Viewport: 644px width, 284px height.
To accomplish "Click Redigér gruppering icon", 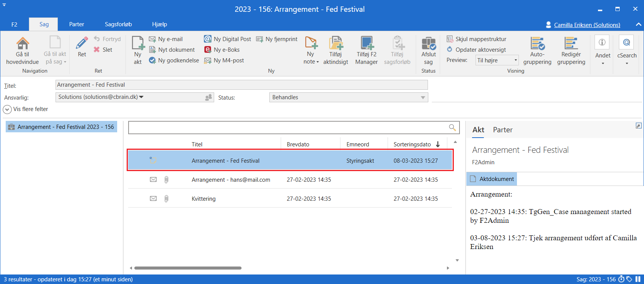I will (571, 44).
